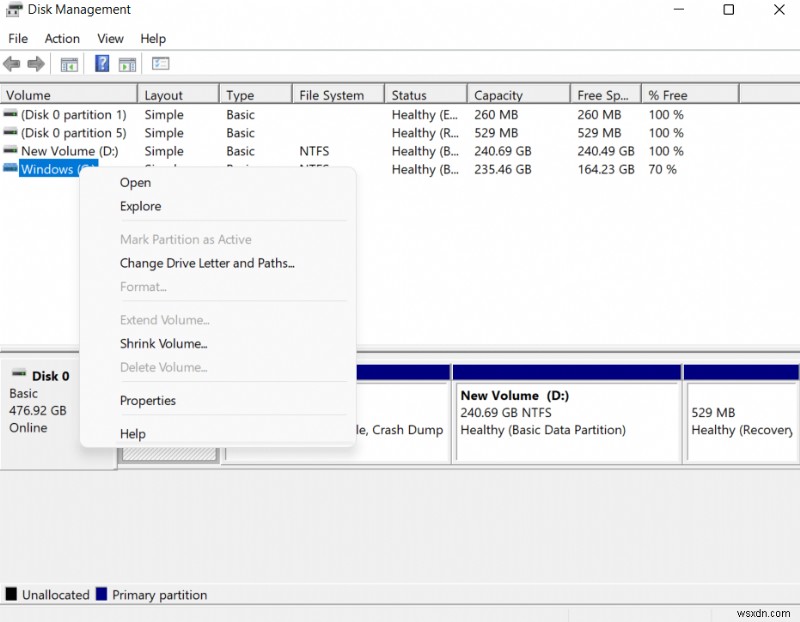
Task: Click the Properties toolbar icon
Action: [160, 63]
